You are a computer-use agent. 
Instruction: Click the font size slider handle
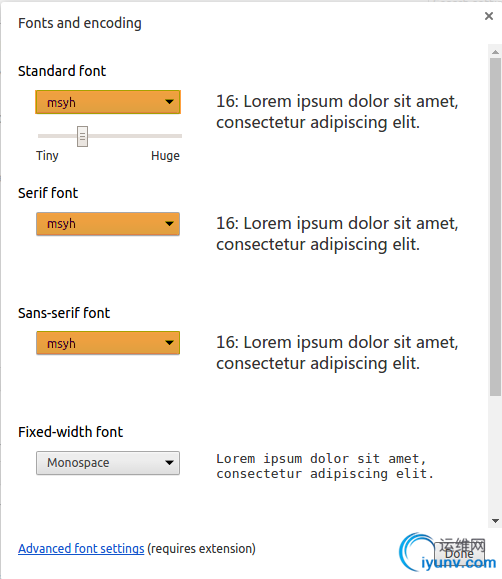pos(82,136)
